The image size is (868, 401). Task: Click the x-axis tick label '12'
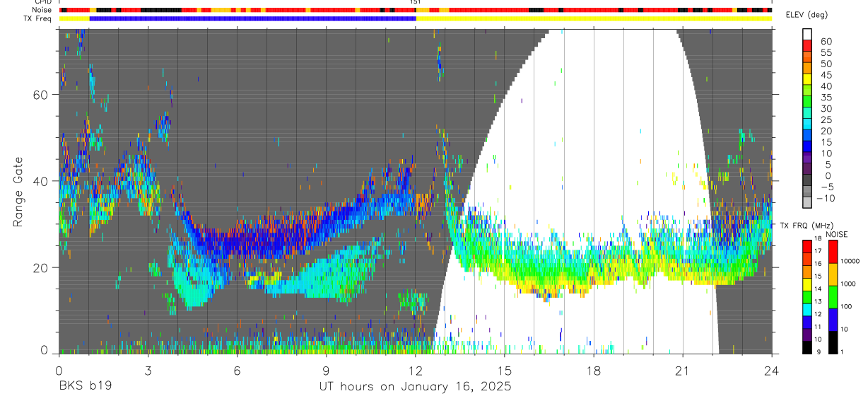click(x=415, y=371)
